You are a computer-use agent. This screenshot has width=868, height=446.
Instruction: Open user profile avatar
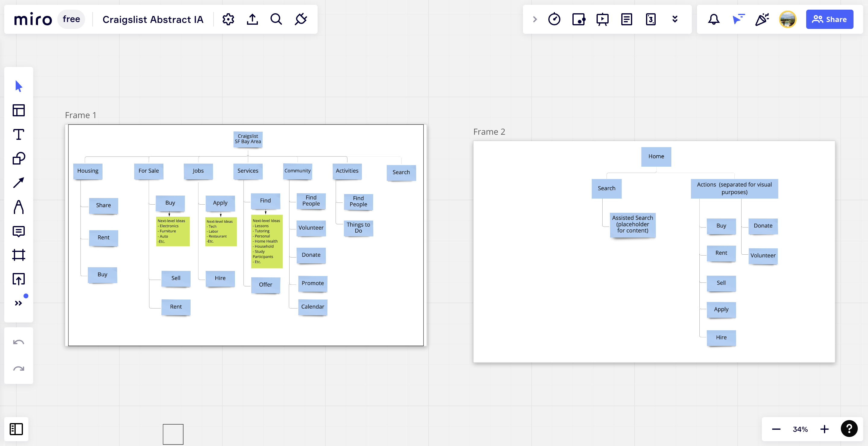[787, 19]
